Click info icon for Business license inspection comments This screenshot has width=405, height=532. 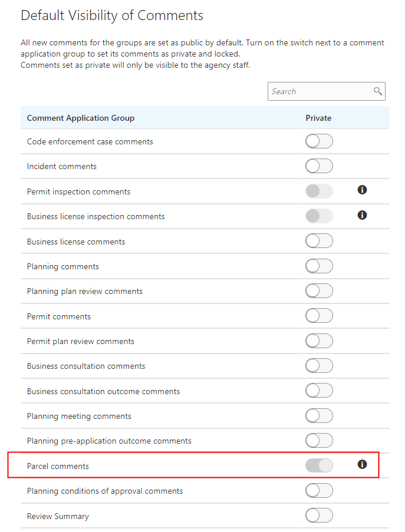pyautogui.click(x=363, y=215)
